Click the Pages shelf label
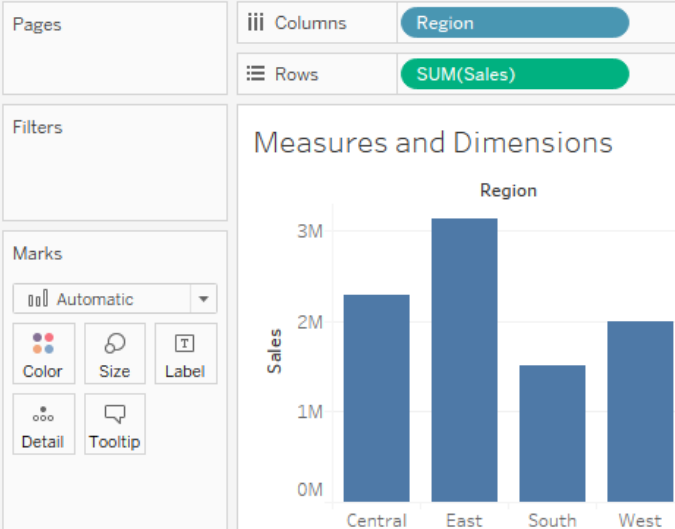Viewport: 675px width, 529px height. (x=37, y=25)
